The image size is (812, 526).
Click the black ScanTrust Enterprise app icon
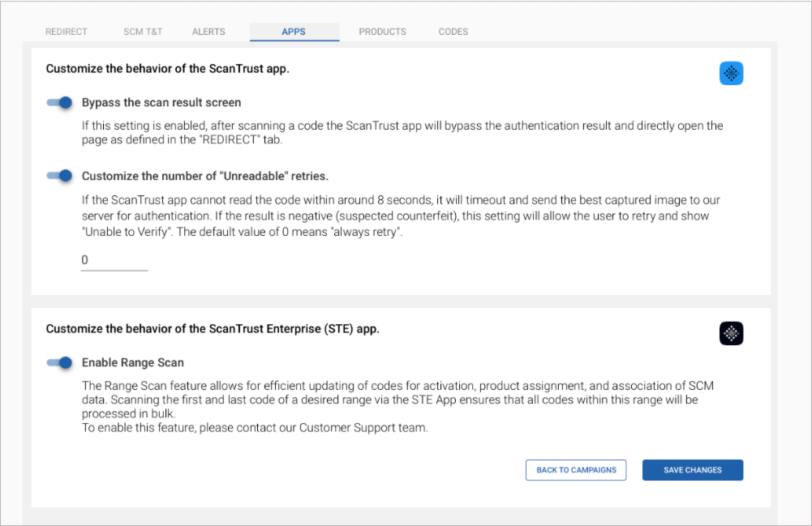click(x=731, y=333)
